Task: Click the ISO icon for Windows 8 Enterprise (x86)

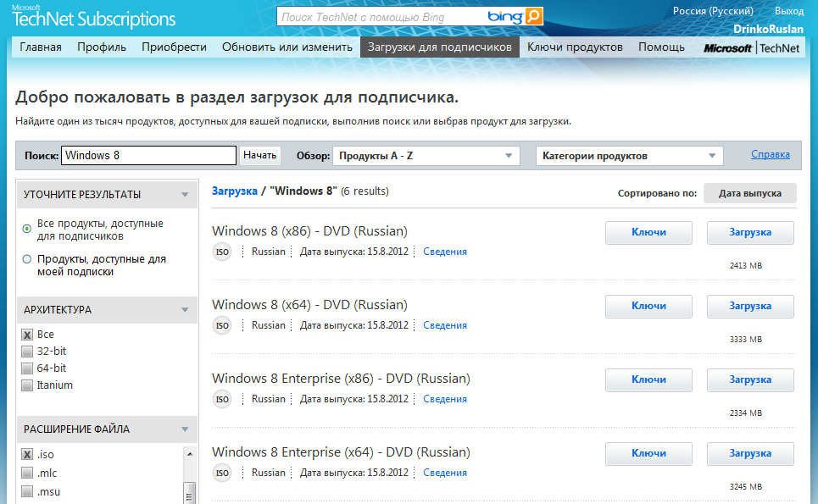Action: [222, 399]
